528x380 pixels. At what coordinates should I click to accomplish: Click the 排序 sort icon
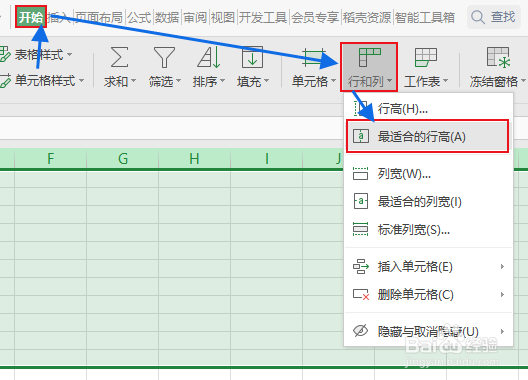(x=209, y=57)
